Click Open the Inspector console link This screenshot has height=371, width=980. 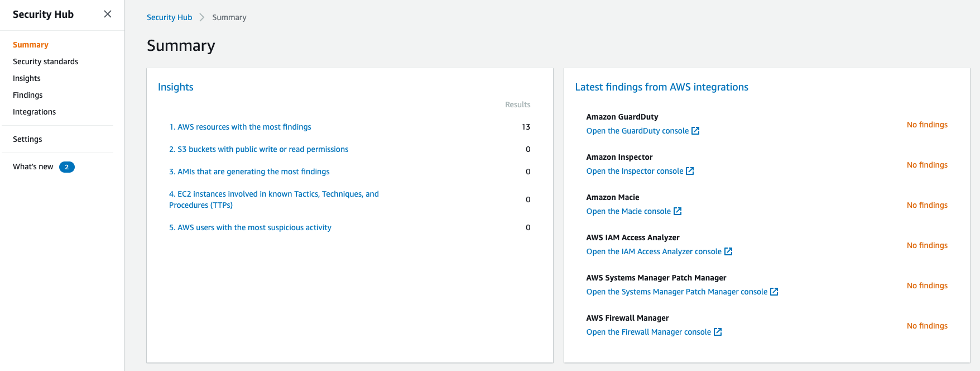pos(635,171)
